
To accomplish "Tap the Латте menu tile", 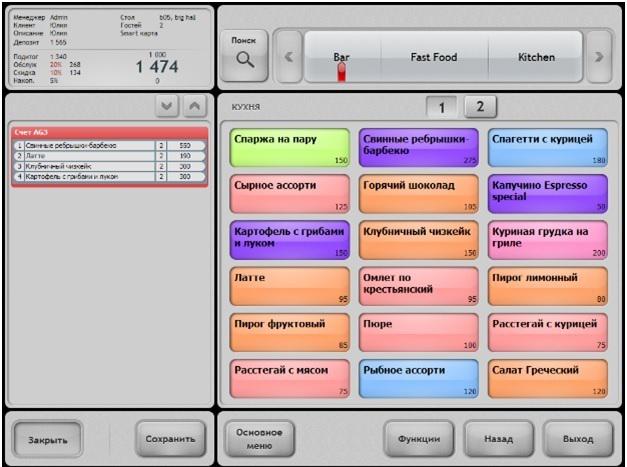I will [x=290, y=286].
